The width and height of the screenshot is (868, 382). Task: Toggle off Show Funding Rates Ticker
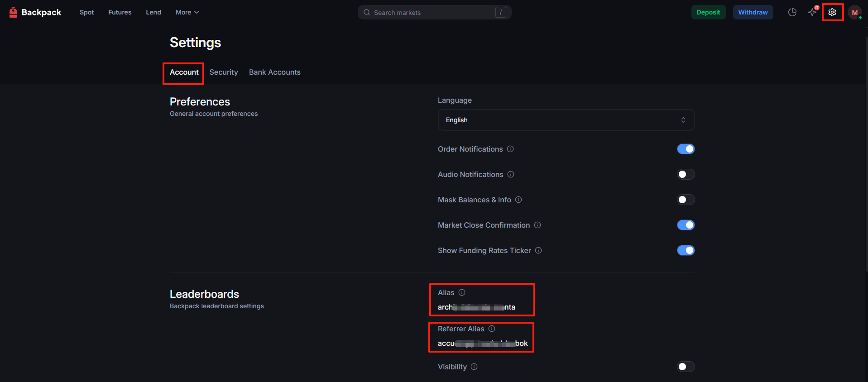(686, 250)
